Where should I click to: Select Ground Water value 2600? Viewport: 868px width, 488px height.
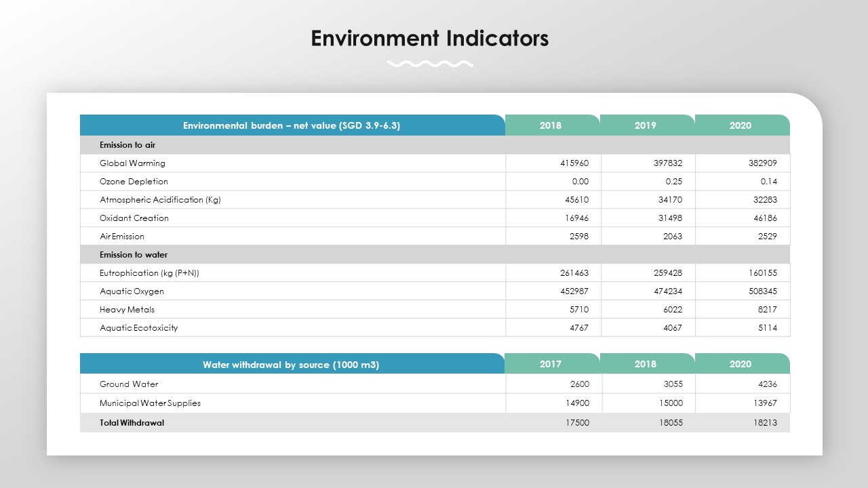click(579, 384)
